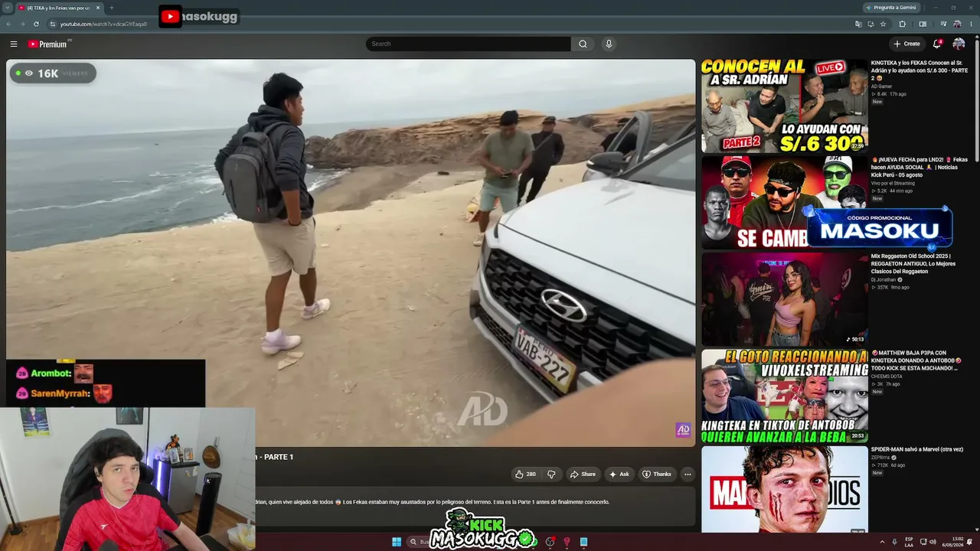View site information icon in address bar

click(52, 24)
